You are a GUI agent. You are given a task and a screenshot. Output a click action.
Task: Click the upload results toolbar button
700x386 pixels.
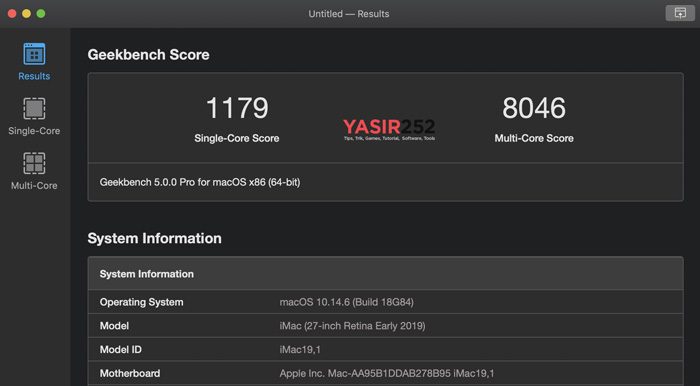680,13
